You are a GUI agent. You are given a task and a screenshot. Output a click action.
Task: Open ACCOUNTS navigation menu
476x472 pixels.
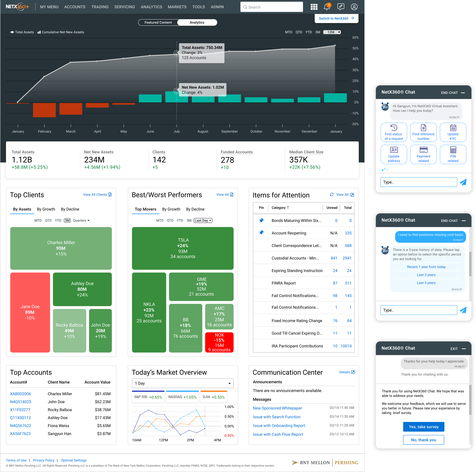[75, 7]
